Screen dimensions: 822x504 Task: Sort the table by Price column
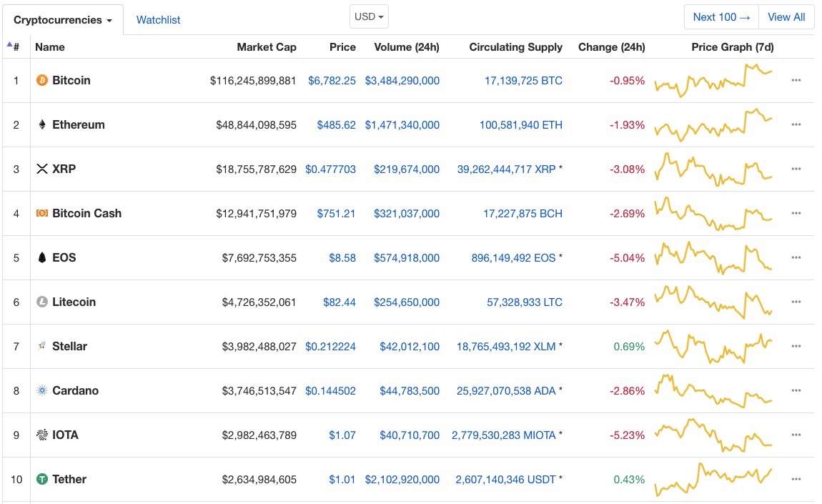click(x=342, y=46)
